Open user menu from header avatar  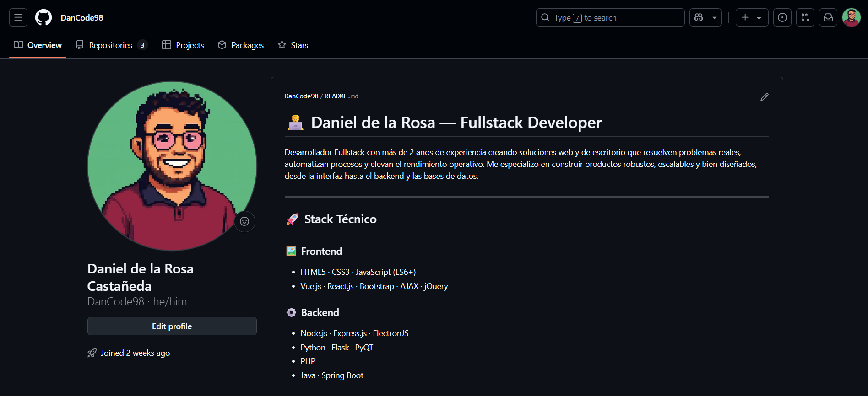[852, 17]
